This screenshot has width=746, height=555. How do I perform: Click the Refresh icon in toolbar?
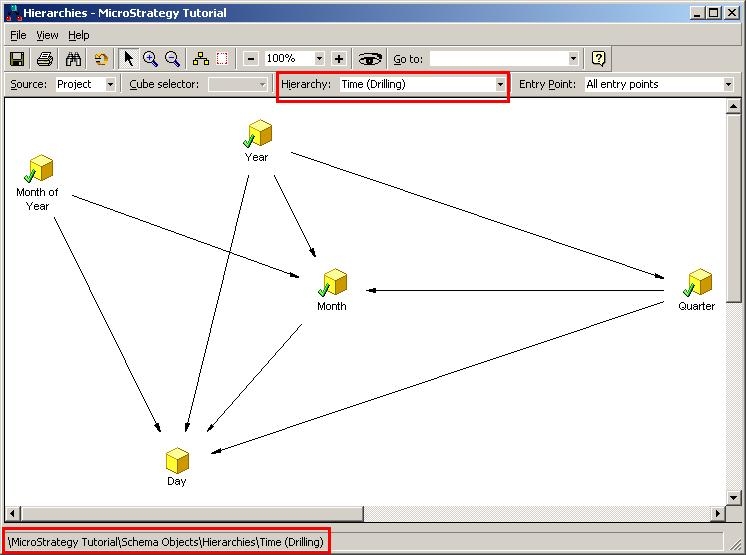pyautogui.click(x=101, y=59)
